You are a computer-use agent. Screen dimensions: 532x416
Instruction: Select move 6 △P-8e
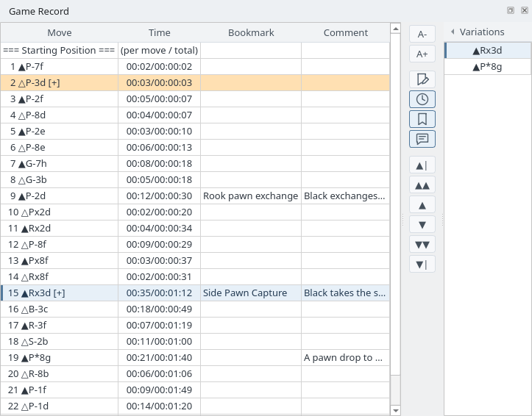[x=195, y=147]
